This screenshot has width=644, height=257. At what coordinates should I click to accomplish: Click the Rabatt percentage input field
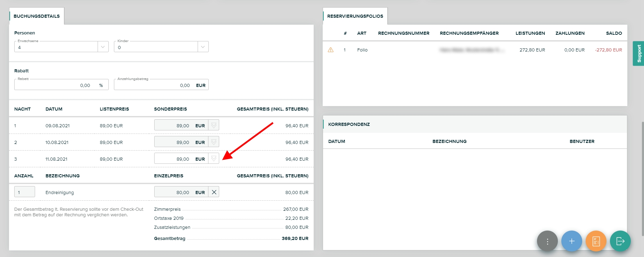[x=56, y=85]
